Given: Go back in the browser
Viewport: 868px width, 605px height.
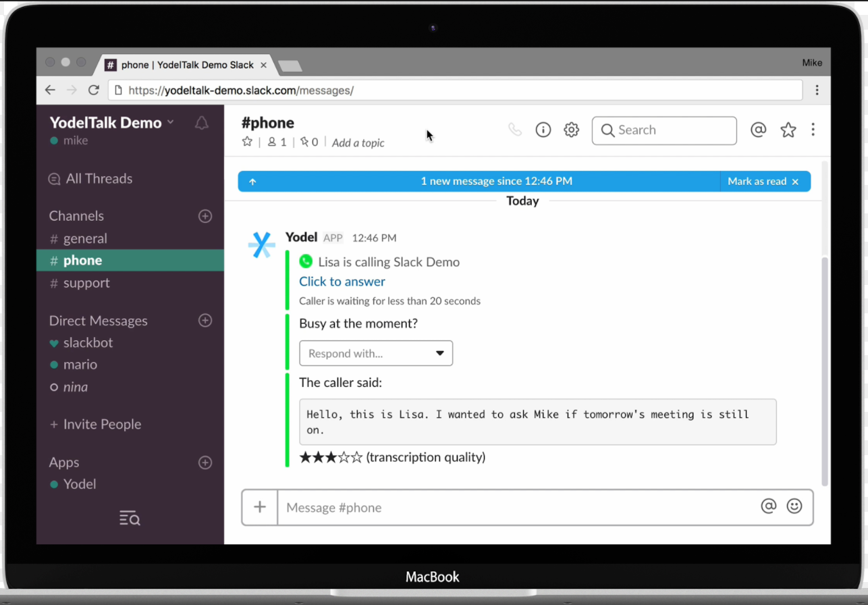Looking at the screenshot, I should coord(50,90).
